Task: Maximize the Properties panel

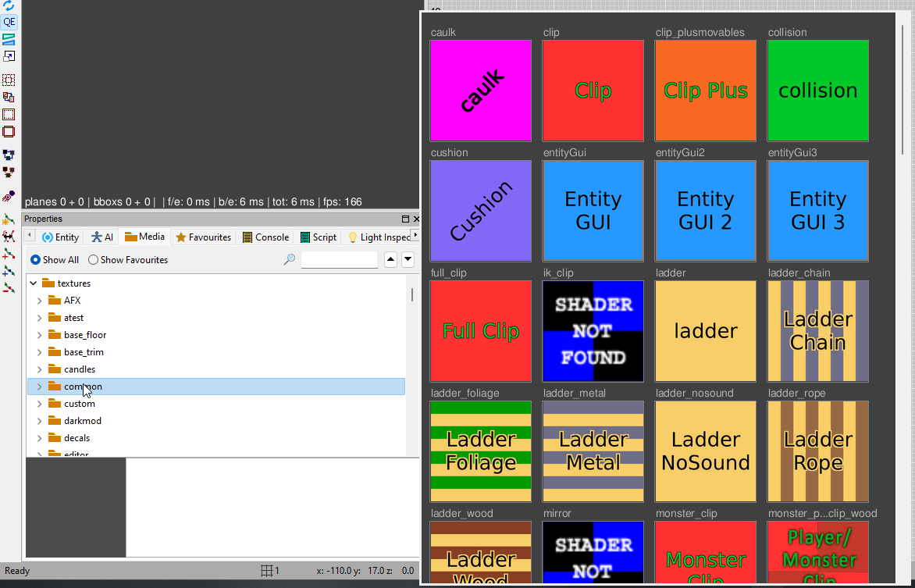Action: [405, 219]
